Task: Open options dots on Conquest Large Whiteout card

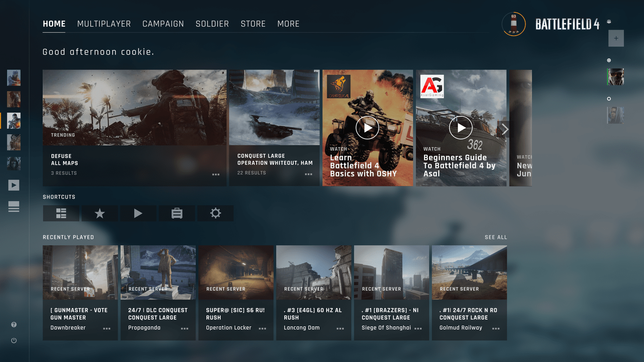Action: [x=309, y=174]
